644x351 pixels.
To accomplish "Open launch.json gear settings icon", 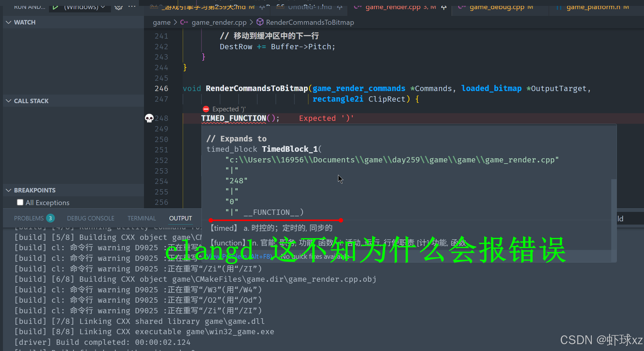I will coord(119,7).
